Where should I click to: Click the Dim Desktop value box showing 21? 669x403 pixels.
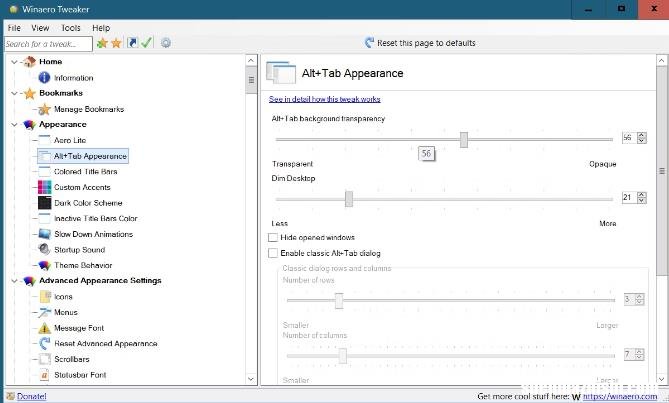(629, 197)
